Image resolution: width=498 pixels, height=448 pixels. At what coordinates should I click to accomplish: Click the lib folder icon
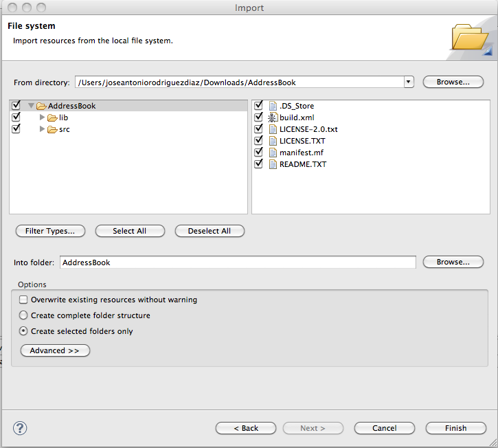pos(52,118)
